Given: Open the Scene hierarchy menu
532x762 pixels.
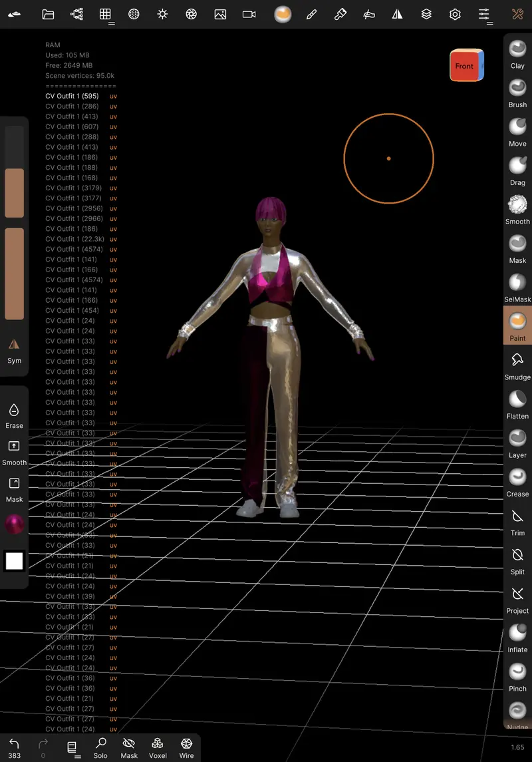Looking at the screenshot, I should 76,14.
